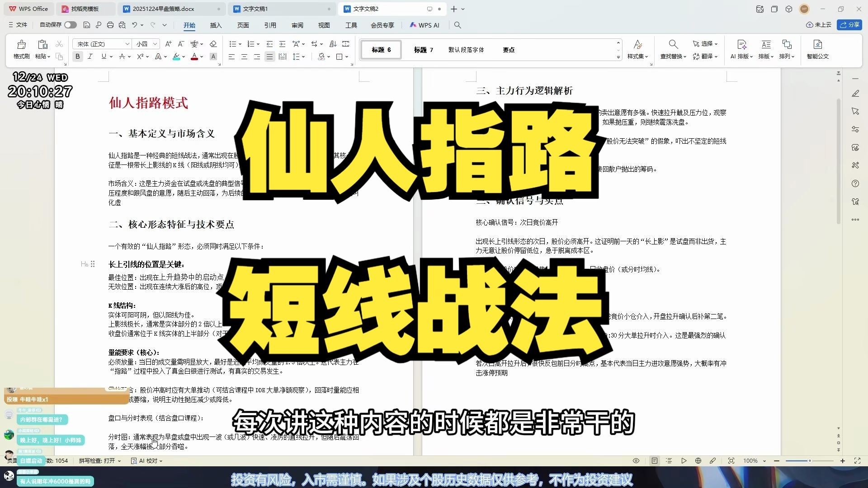Toggle read mode eye icon in status bar

coord(636,461)
